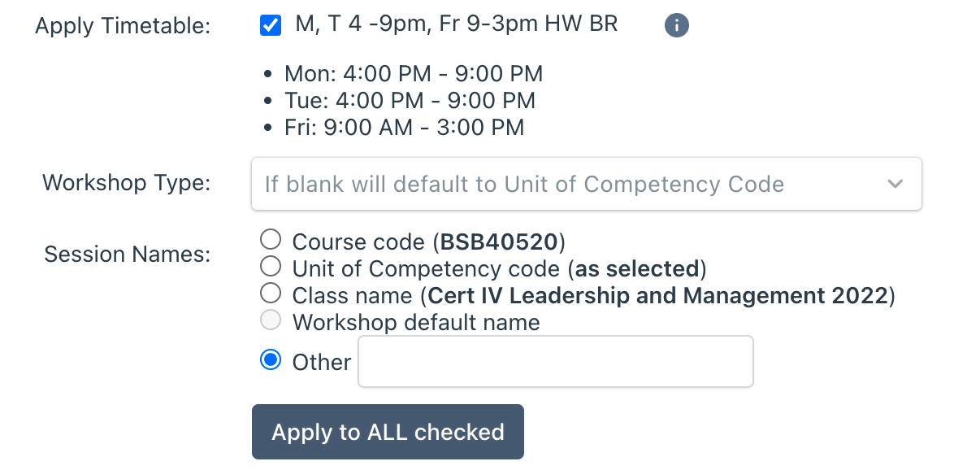This screenshot has height=470, width=980.
Task: Choose Unit of Competency code radio option
Action: 271,266
